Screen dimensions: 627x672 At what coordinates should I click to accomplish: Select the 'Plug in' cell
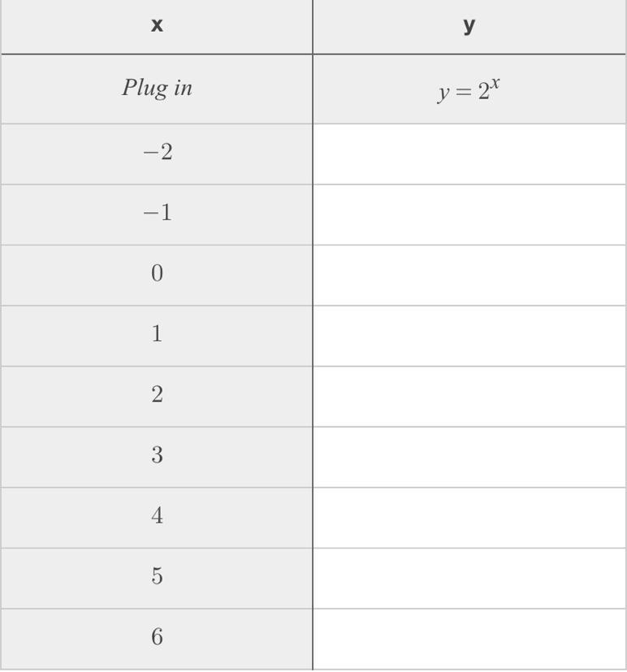coord(157,89)
